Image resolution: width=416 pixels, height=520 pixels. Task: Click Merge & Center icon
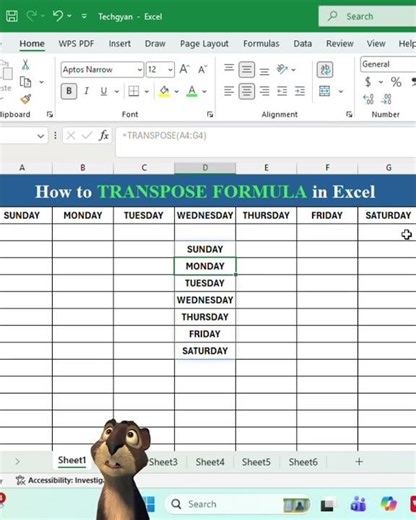click(325, 91)
